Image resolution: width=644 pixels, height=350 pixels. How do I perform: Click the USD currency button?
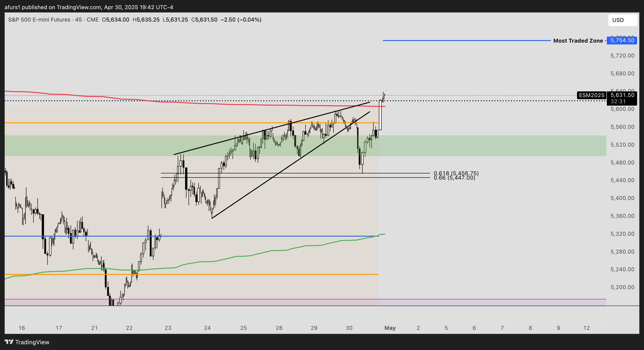622,20
